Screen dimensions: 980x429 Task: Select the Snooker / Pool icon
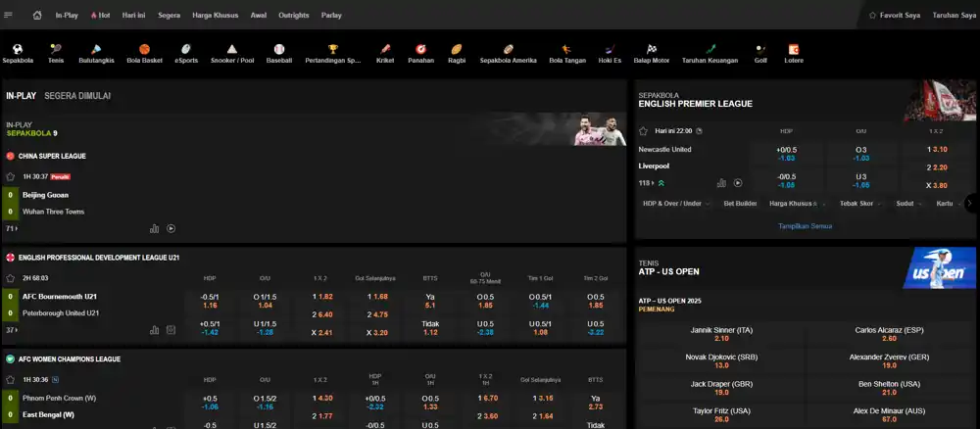coord(232,49)
